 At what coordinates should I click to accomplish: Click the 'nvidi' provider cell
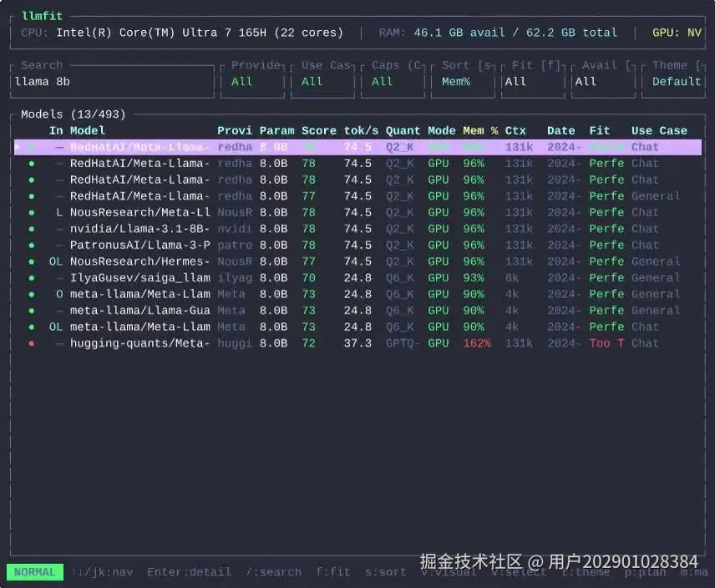pos(235,229)
